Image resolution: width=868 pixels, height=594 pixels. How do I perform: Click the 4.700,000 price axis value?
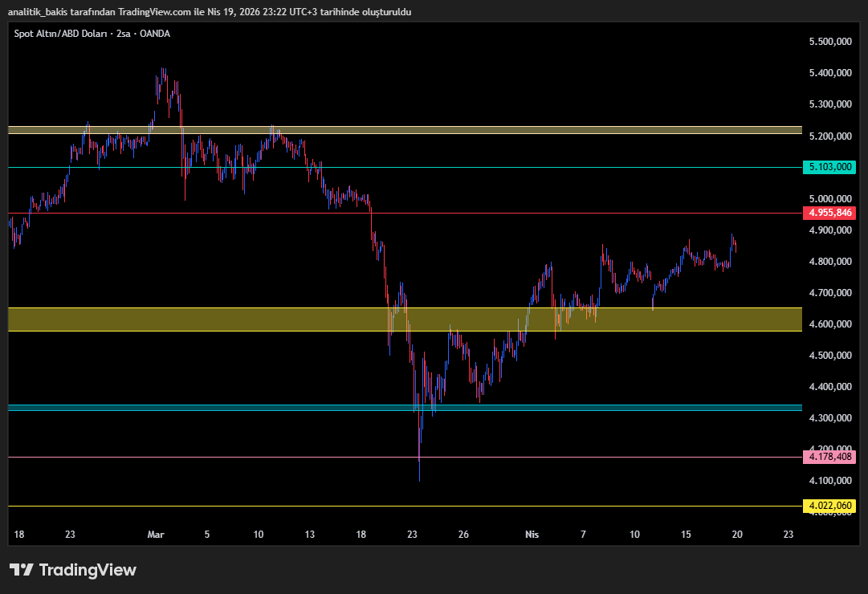(830, 293)
